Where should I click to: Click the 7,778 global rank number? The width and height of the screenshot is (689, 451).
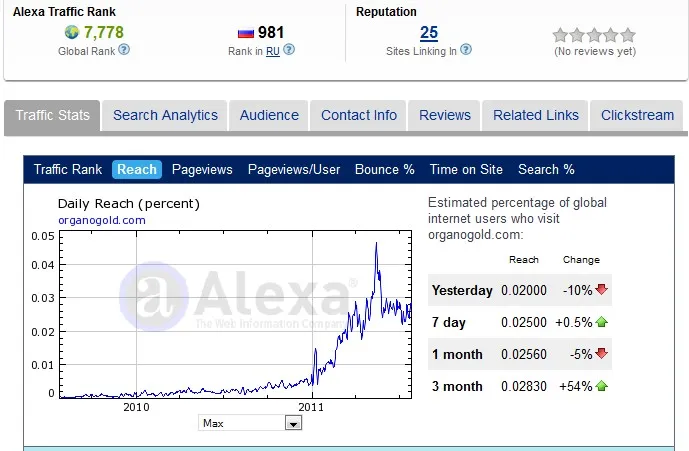(x=104, y=32)
